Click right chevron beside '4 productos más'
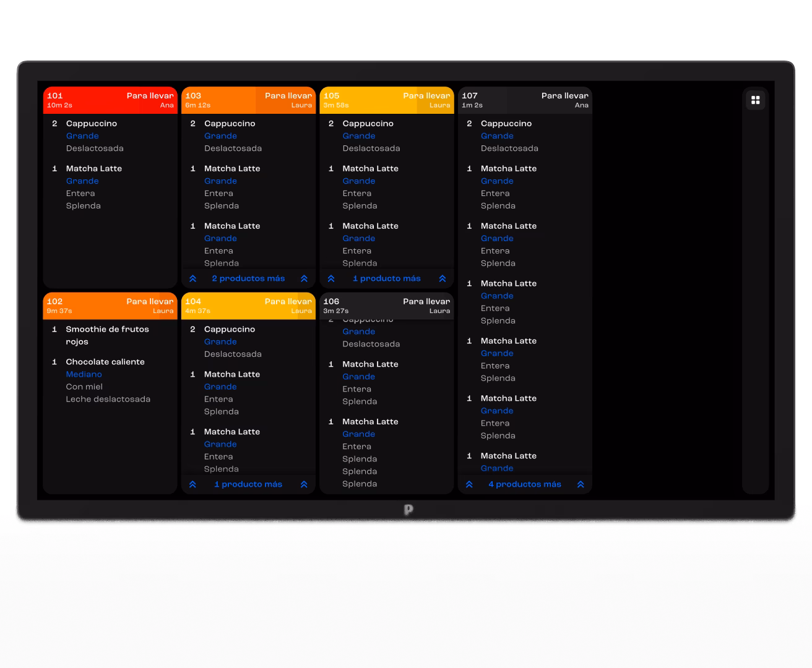Image resolution: width=812 pixels, height=668 pixels. (x=581, y=484)
